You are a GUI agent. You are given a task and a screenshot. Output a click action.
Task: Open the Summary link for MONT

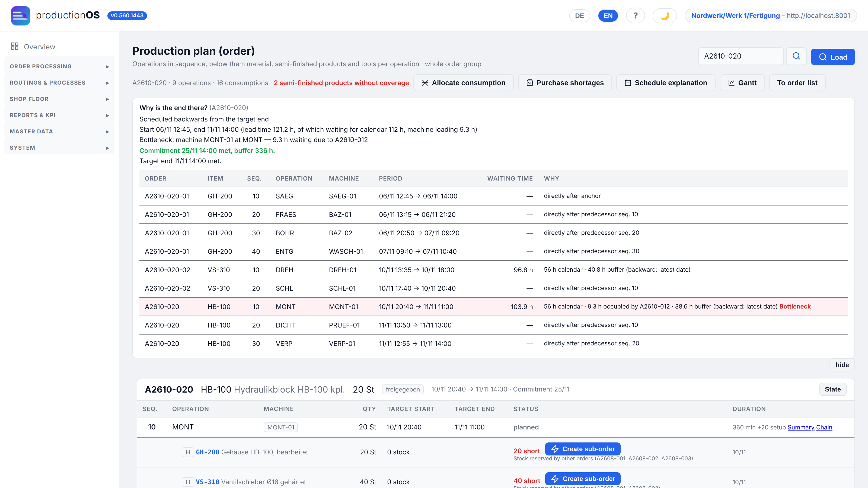click(x=801, y=427)
